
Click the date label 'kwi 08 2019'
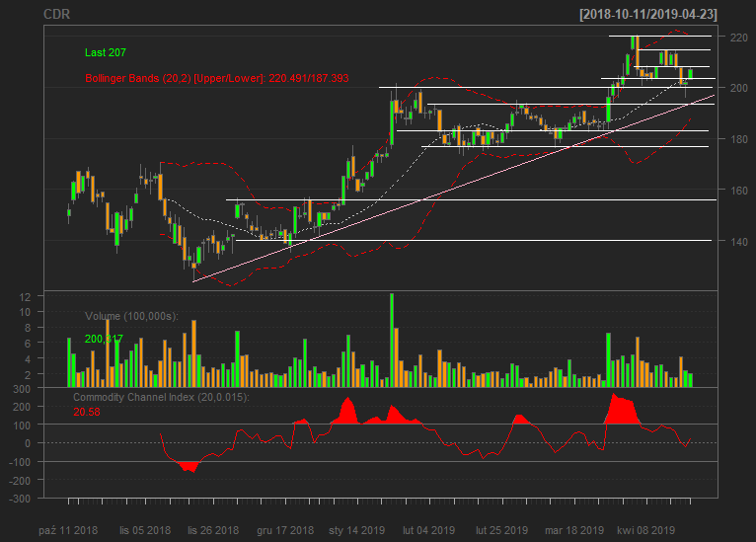pos(645,530)
